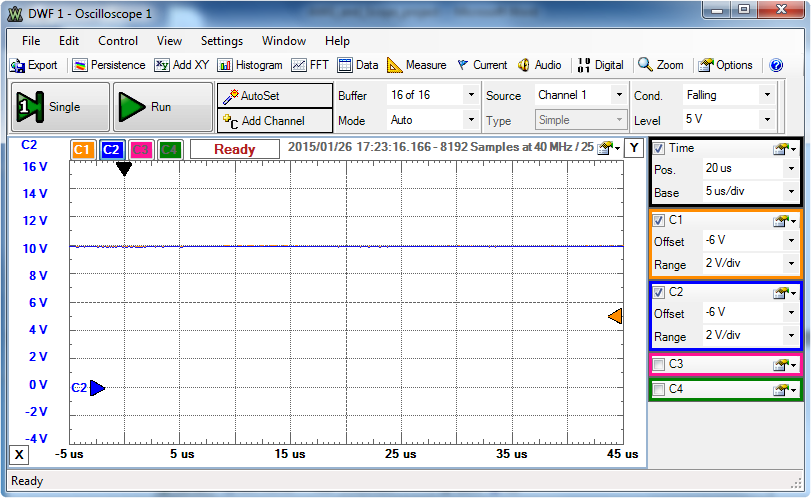Screen dimensions: 811x498
Task: Open the FFT view
Action: (310, 65)
